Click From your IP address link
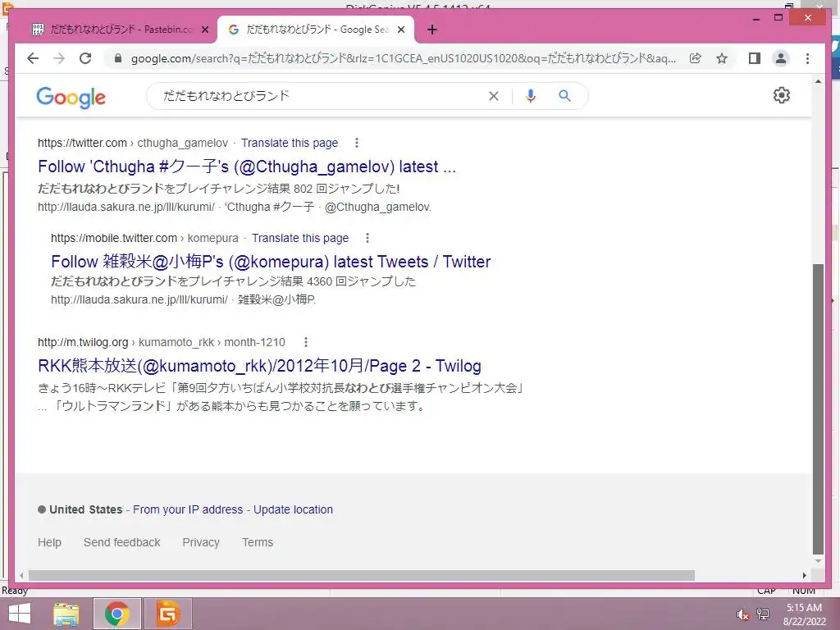840x630 pixels. 188,509
